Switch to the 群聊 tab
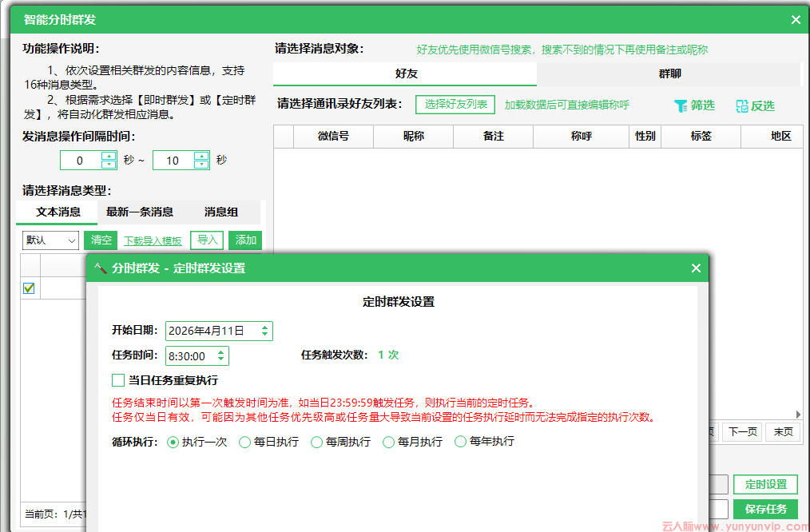The image size is (810, 532). pyautogui.click(x=669, y=73)
